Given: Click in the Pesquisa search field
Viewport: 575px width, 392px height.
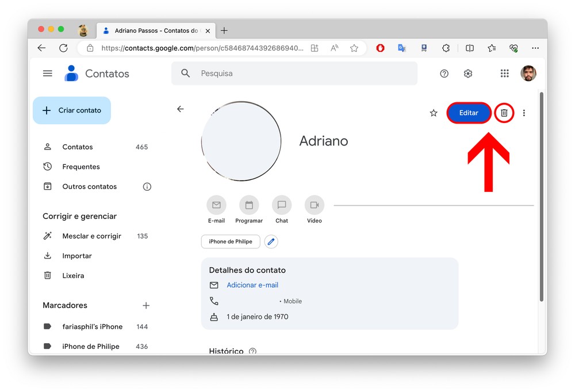Looking at the screenshot, I should click(299, 74).
